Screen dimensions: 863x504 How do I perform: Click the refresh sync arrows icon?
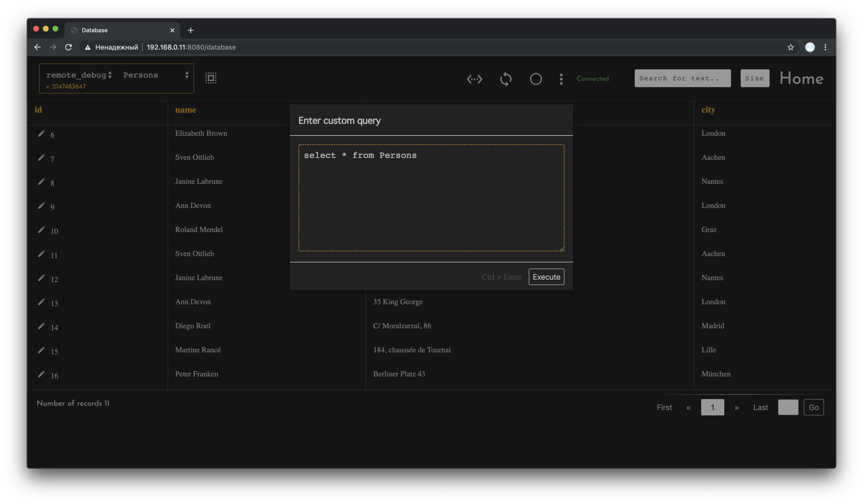coord(506,79)
